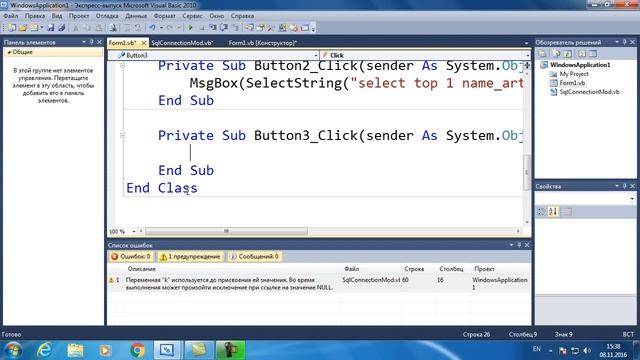Toggle the 1 предупреждение warnings filter
Image resolution: width=640 pixels, height=360 pixels.
coord(191,256)
